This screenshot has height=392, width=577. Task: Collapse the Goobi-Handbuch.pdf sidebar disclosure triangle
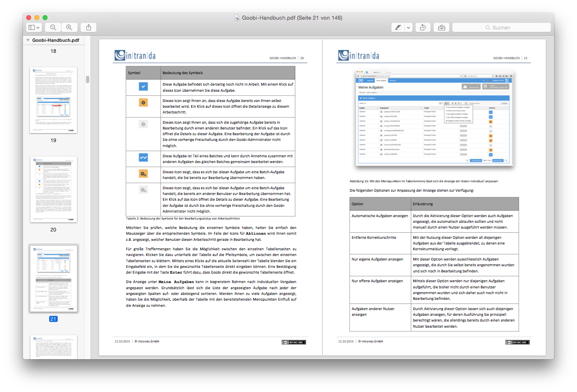28,40
